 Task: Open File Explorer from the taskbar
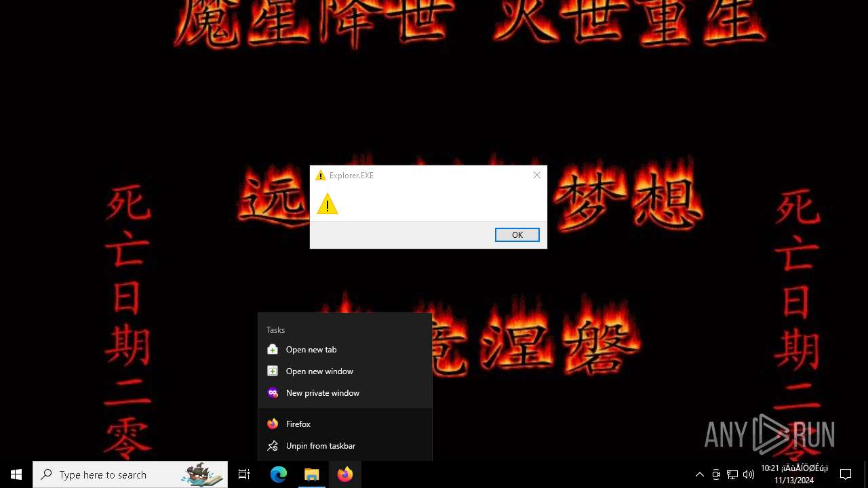click(312, 474)
